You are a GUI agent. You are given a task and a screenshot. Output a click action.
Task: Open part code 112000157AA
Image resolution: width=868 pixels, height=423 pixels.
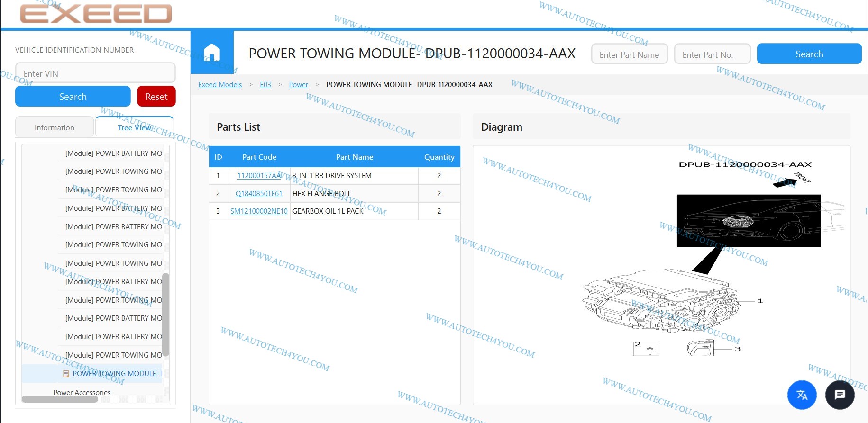point(259,176)
